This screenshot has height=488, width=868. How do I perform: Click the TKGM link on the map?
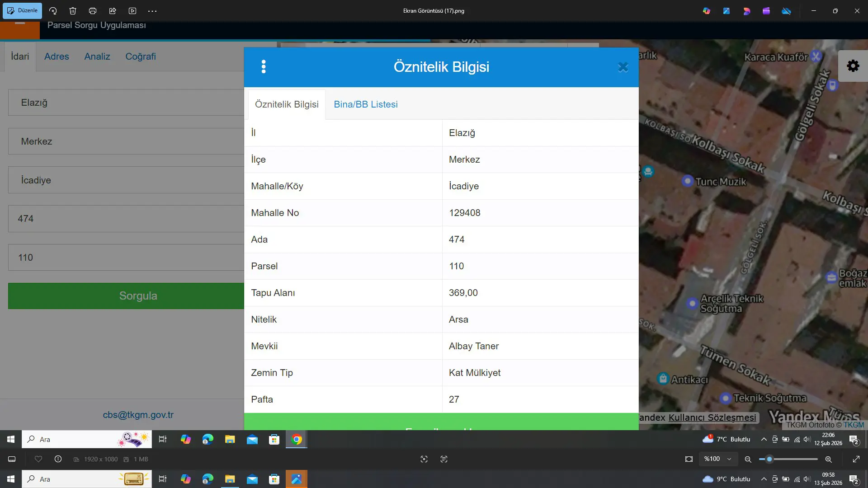pos(854,425)
